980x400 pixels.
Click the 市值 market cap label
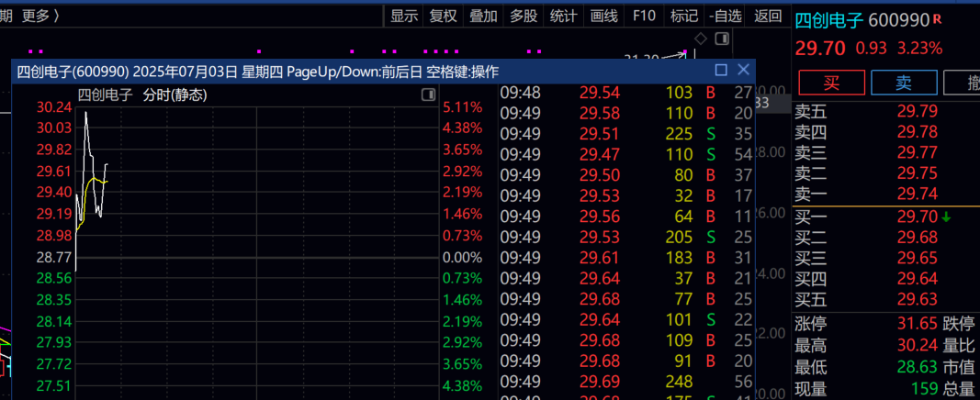pos(959,366)
